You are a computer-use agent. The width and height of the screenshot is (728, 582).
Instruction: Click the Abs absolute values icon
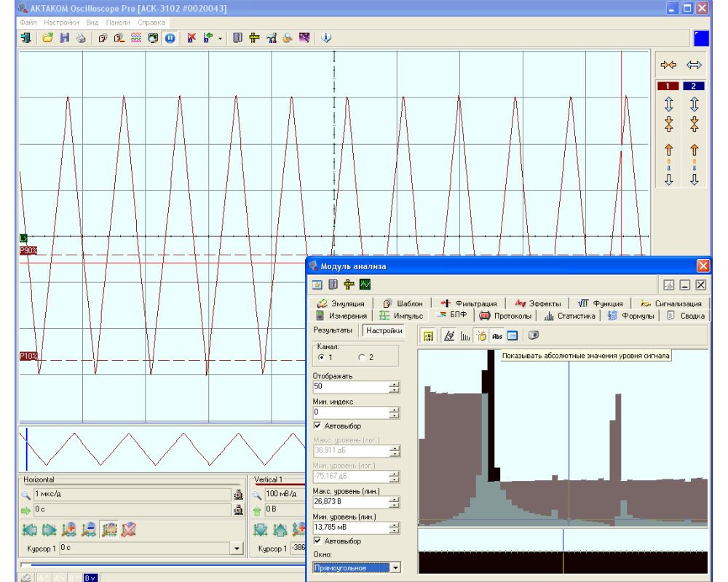497,335
